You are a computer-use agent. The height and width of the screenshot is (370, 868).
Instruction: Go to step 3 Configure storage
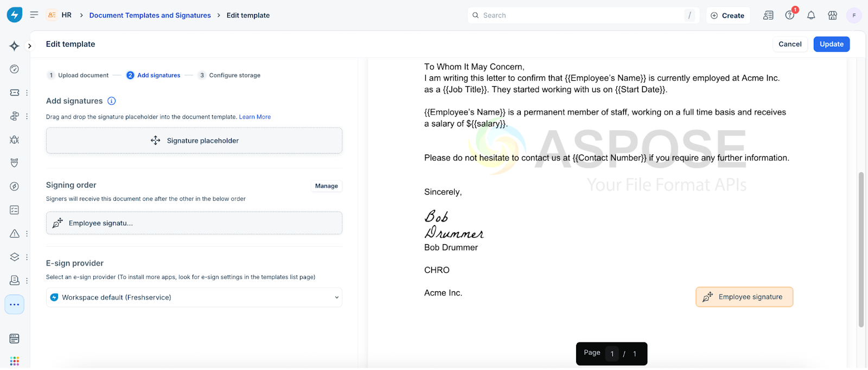click(229, 75)
